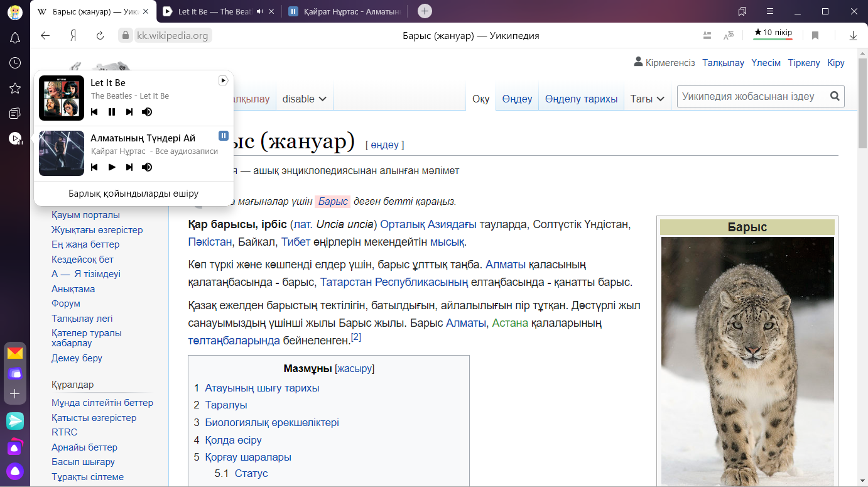Open media player icon in sidebar
The width and height of the screenshot is (868, 487).
click(15, 138)
